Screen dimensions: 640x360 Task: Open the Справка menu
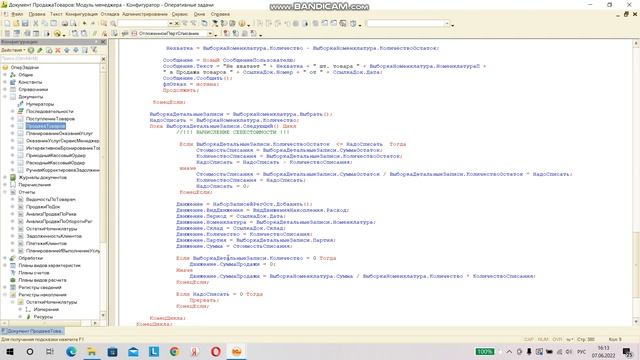[220, 14]
